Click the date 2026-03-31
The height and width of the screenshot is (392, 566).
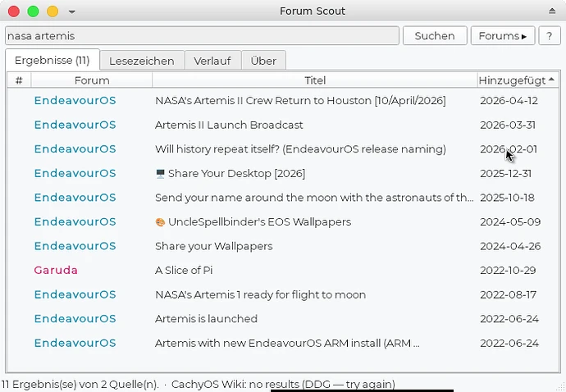(x=508, y=125)
